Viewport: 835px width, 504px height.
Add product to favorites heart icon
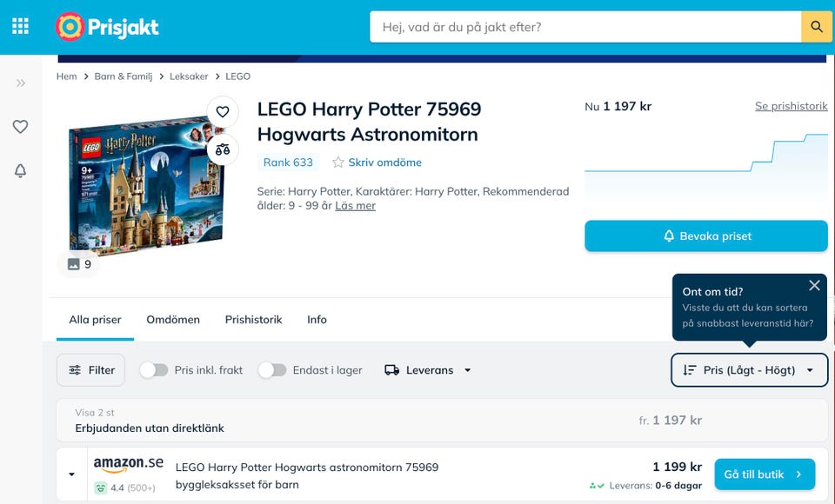223,112
